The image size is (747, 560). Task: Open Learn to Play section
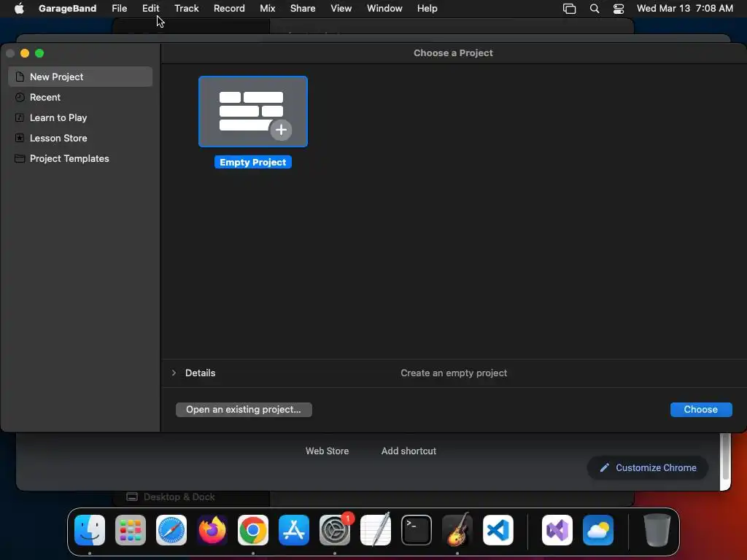tap(80, 117)
